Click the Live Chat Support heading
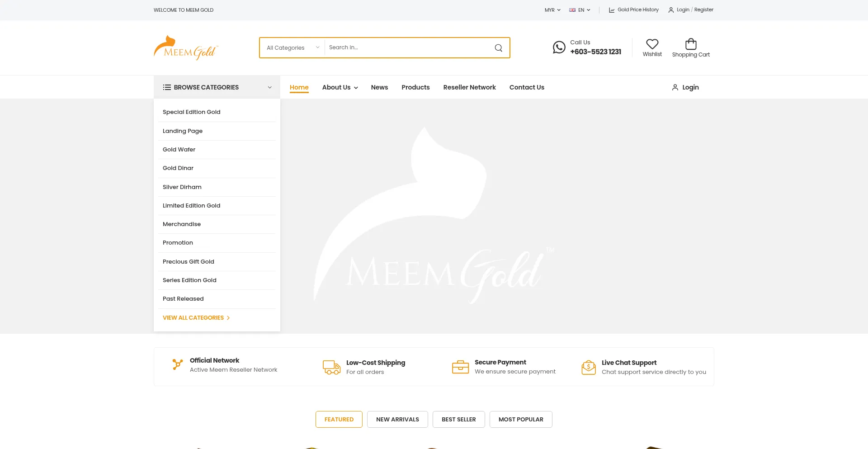Image resolution: width=868 pixels, height=449 pixels. point(629,363)
